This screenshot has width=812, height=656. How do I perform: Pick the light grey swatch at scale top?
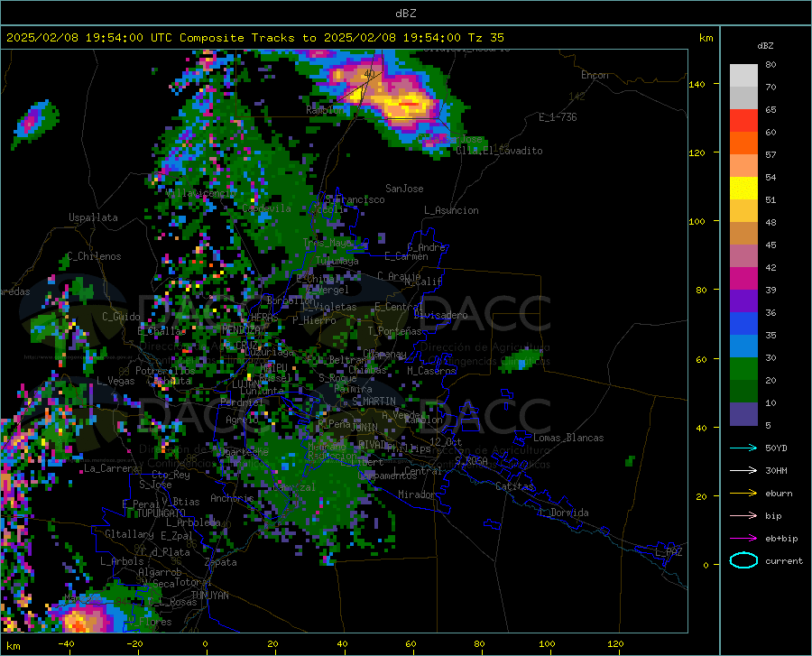pos(743,76)
